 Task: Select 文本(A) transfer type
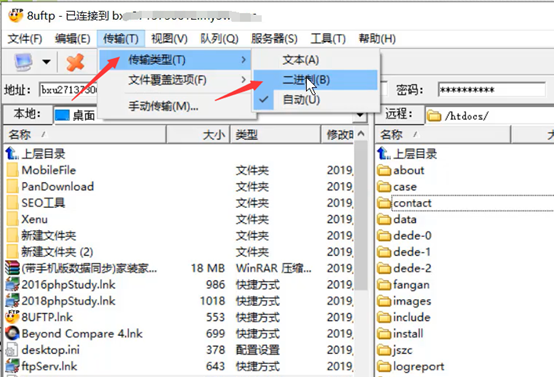[316, 60]
